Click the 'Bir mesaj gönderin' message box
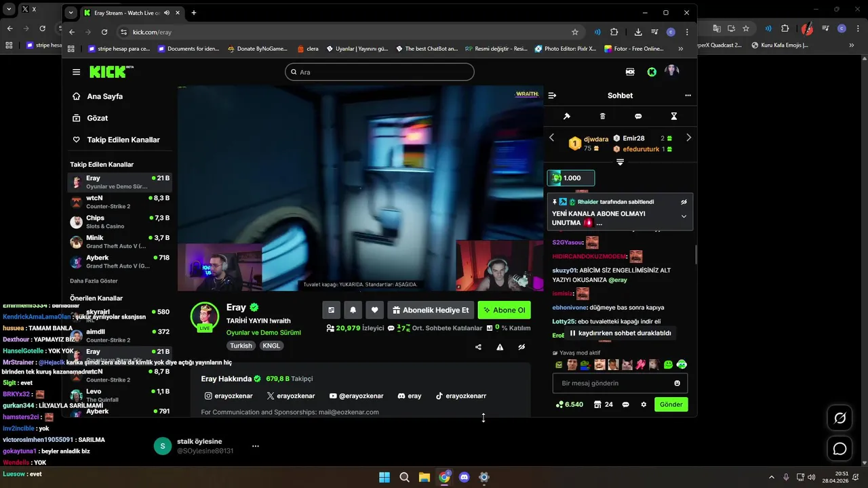This screenshot has height=488, width=868. point(620,383)
